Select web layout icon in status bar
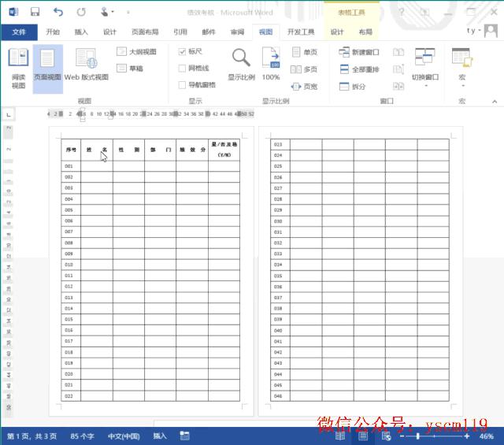 (x=386, y=436)
